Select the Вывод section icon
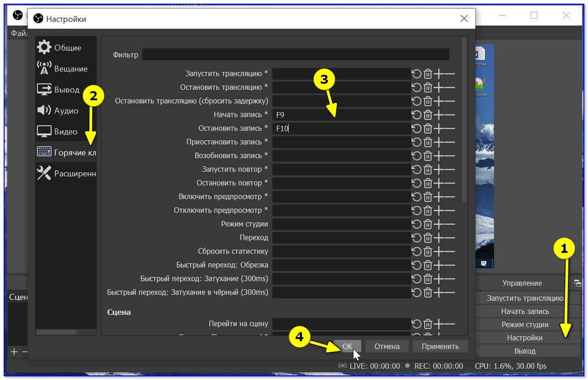The width and height of the screenshot is (588, 380). (x=44, y=89)
